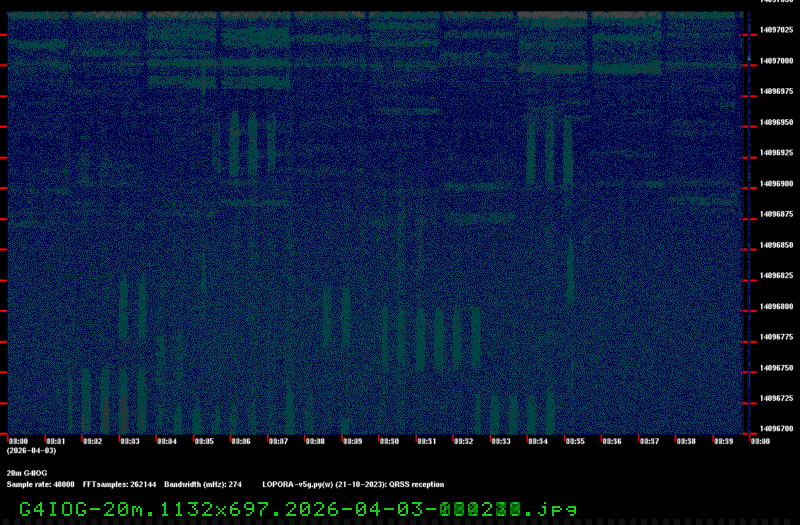Select the 20m G4IOG station label

(27, 473)
